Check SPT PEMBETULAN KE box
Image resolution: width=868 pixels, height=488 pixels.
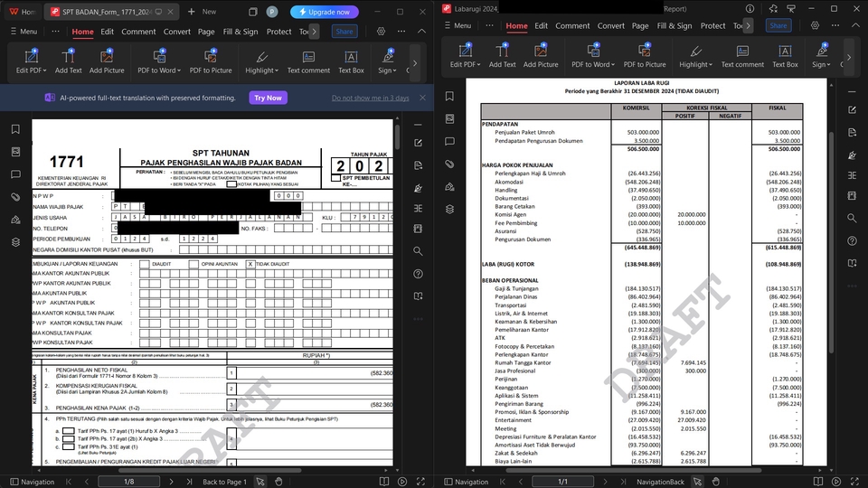coord(335,178)
